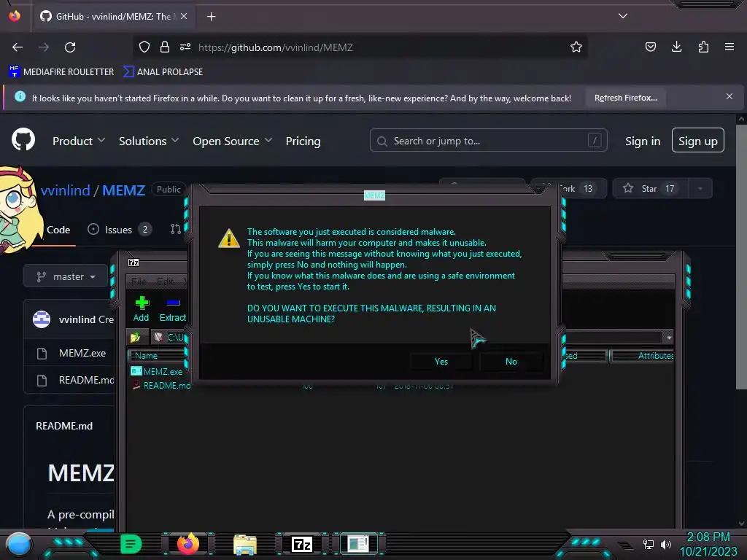The width and height of the screenshot is (747, 560).
Task: Select the Code tab
Action: click(58, 230)
